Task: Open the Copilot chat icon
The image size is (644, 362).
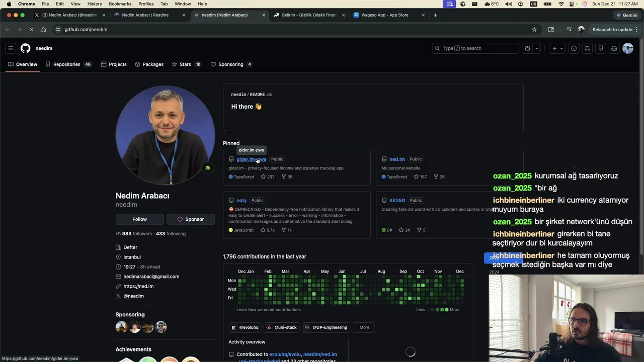Action: [527, 48]
